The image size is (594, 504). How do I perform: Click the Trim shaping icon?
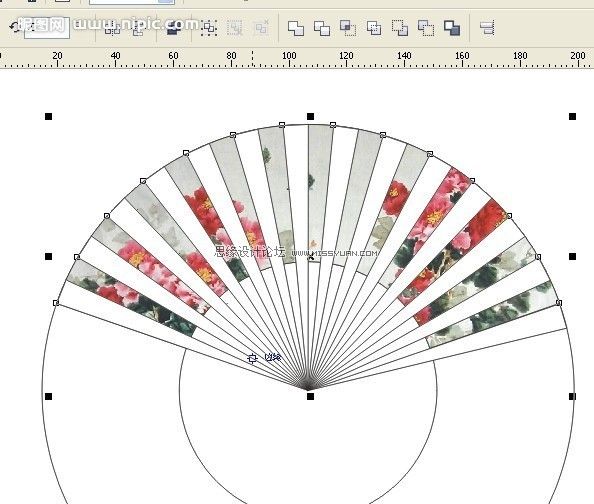point(322,28)
